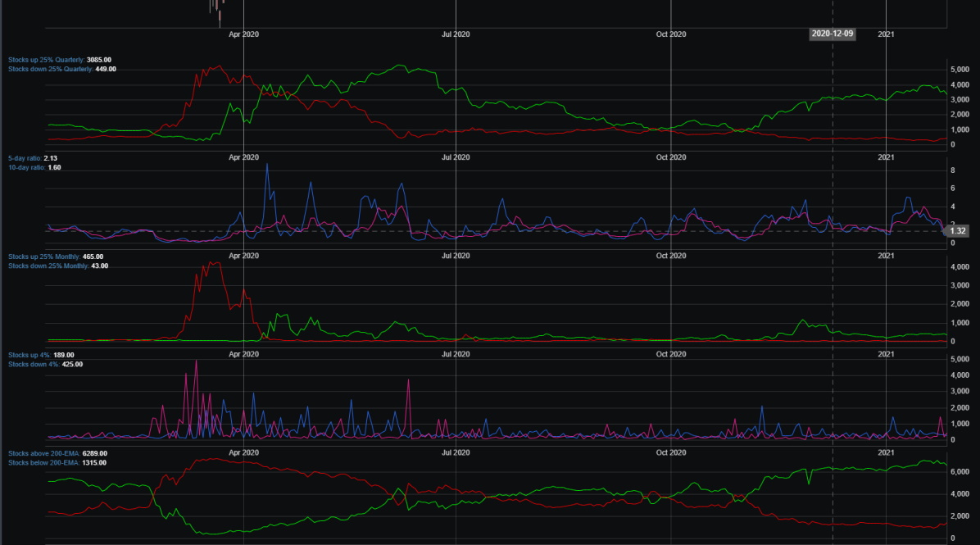Viewport: 980px width, 545px height.
Task: Click the 'Stocks up 4%' legend label
Action: (x=30, y=355)
